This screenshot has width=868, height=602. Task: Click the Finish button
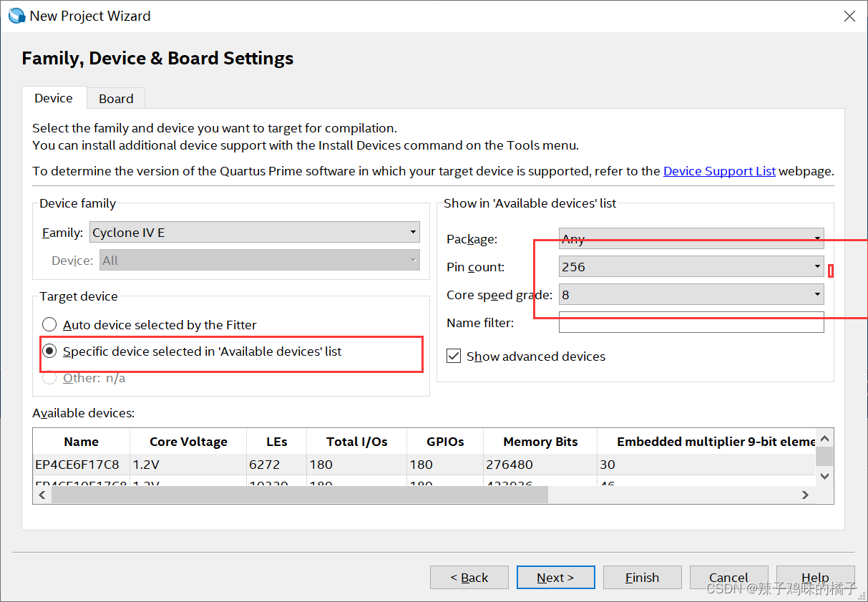[642, 578]
